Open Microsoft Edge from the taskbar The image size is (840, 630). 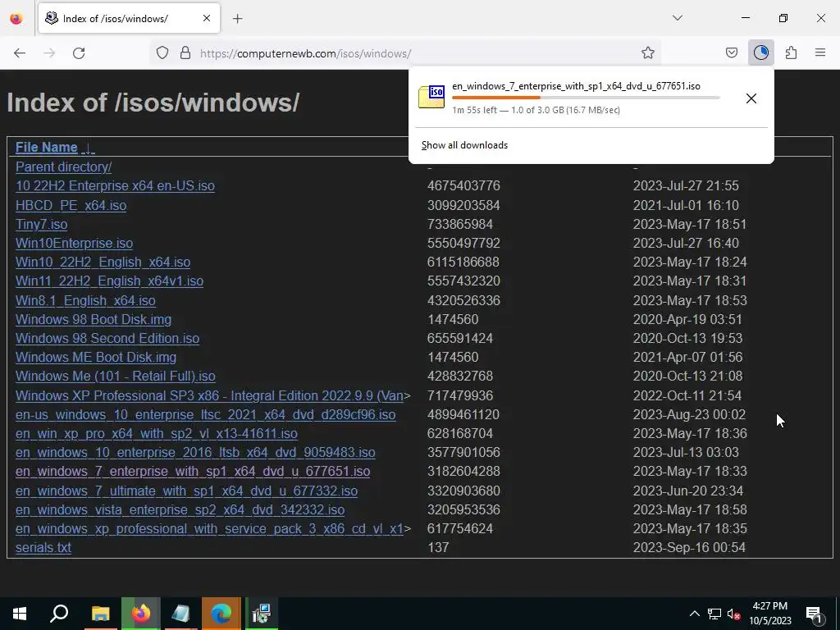221,614
